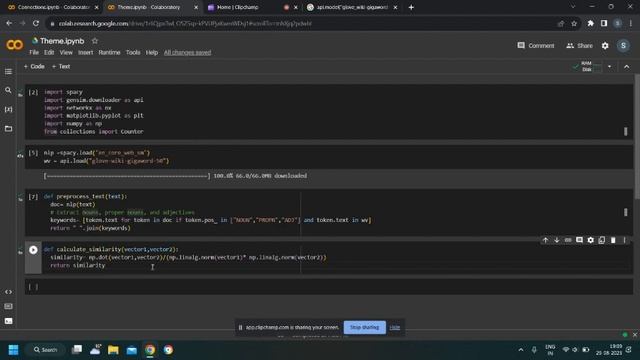Open the View menu
The image size is (640, 360).
pos(66,53)
